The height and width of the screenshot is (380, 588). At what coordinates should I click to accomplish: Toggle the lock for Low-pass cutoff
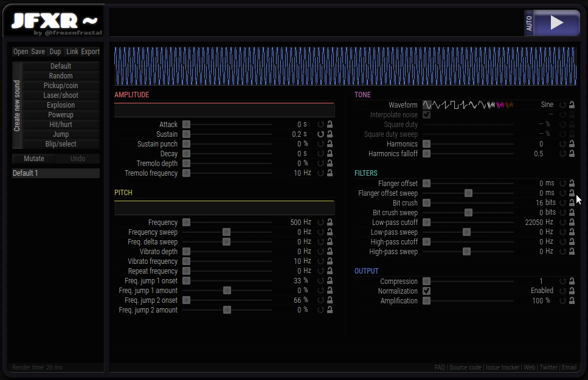pos(572,223)
